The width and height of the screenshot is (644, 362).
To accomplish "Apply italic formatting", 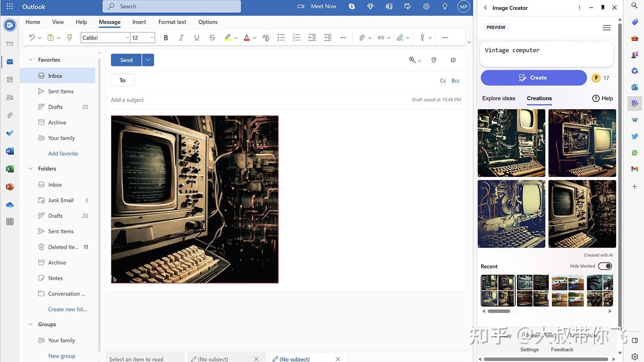I will tap(181, 38).
